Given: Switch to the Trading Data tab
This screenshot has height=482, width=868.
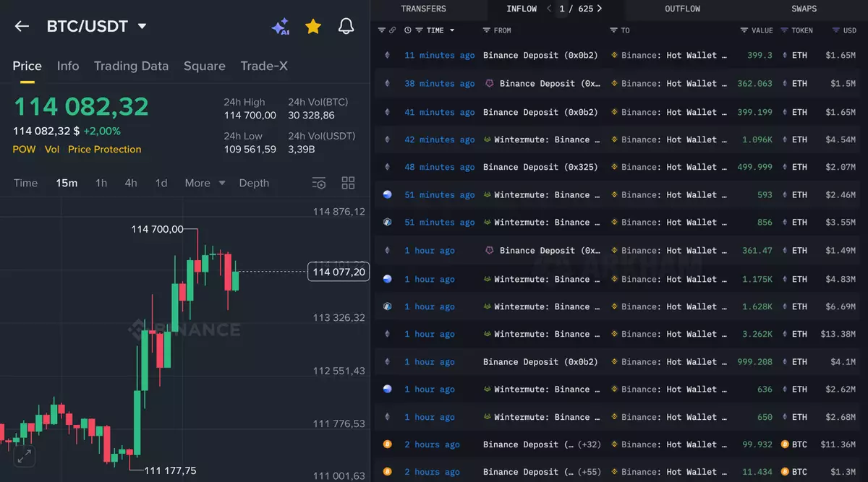Looking at the screenshot, I should pos(131,66).
